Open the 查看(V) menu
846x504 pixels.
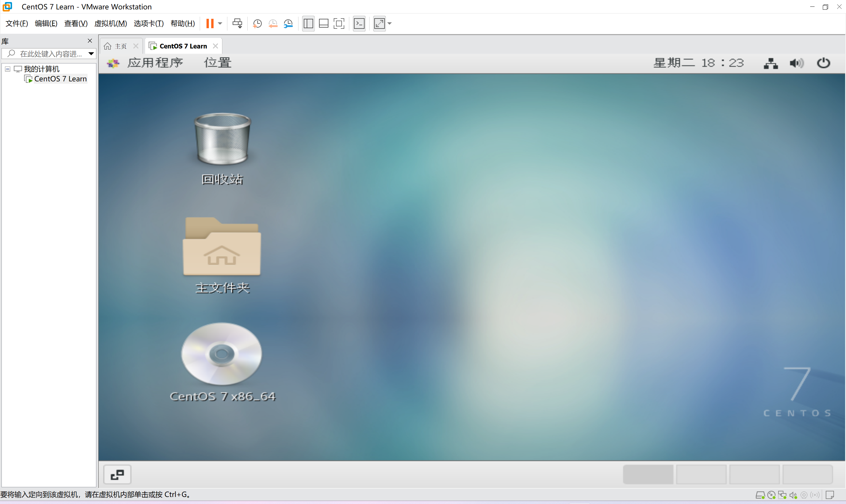76,23
